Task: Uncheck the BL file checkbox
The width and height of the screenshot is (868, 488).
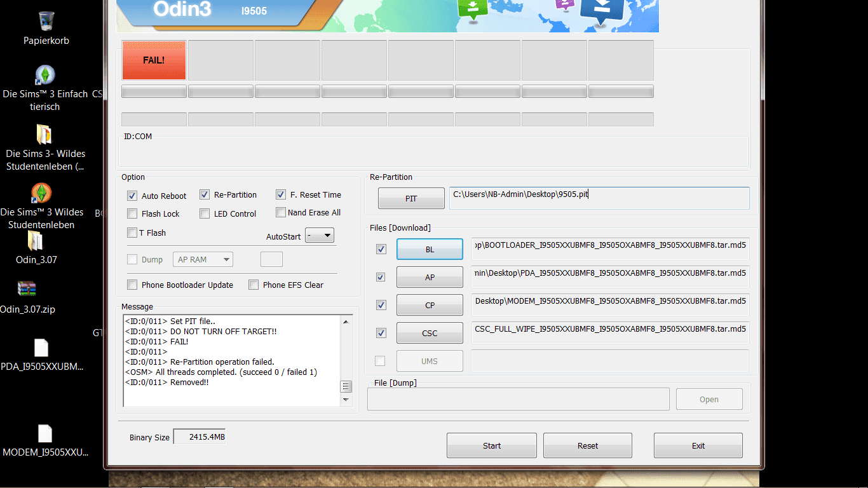Action: [381, 249]
